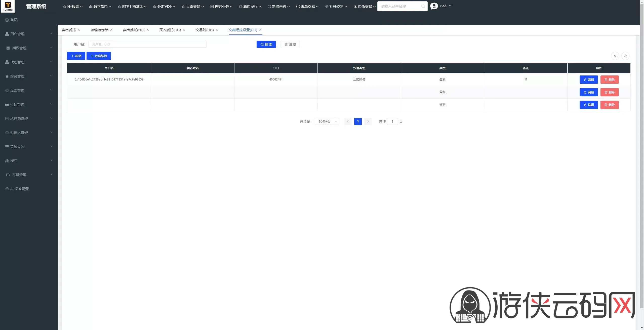Click the refresh icon above the table

615,56
